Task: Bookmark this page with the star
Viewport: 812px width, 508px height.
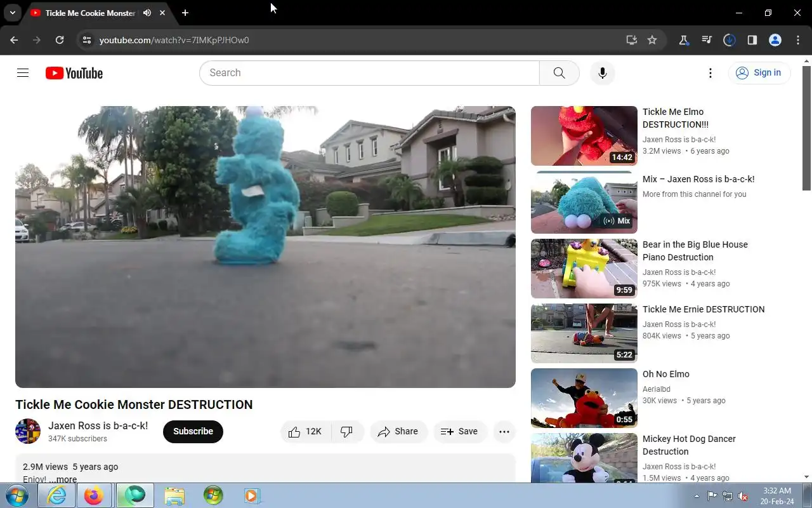Action: pos(652,40)
